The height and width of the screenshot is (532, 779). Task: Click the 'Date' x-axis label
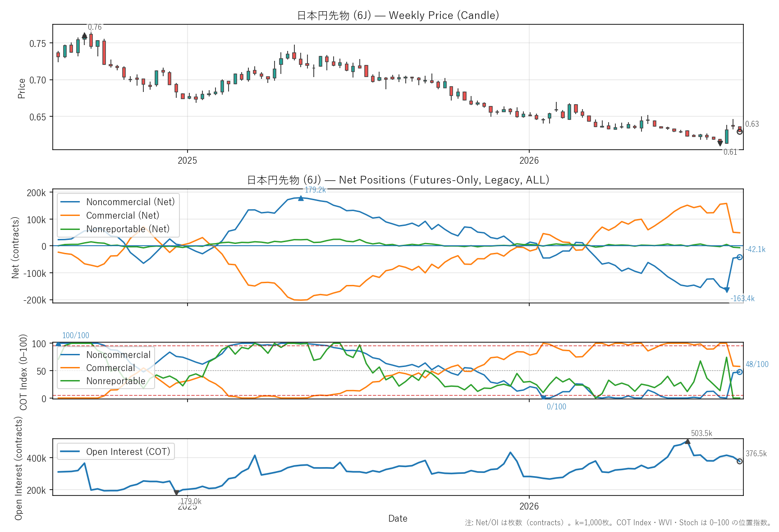click(x=398, y=518)
